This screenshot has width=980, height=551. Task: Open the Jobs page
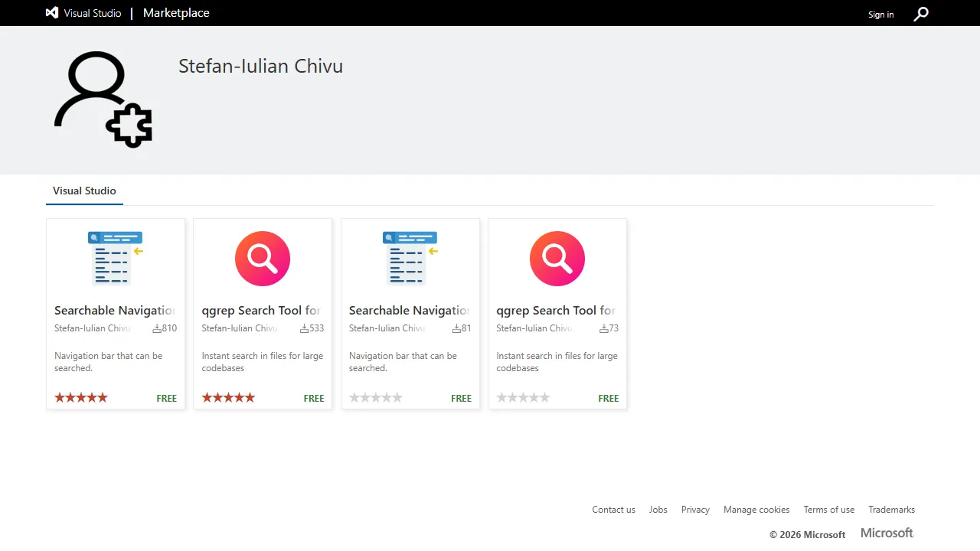(658, 509)
